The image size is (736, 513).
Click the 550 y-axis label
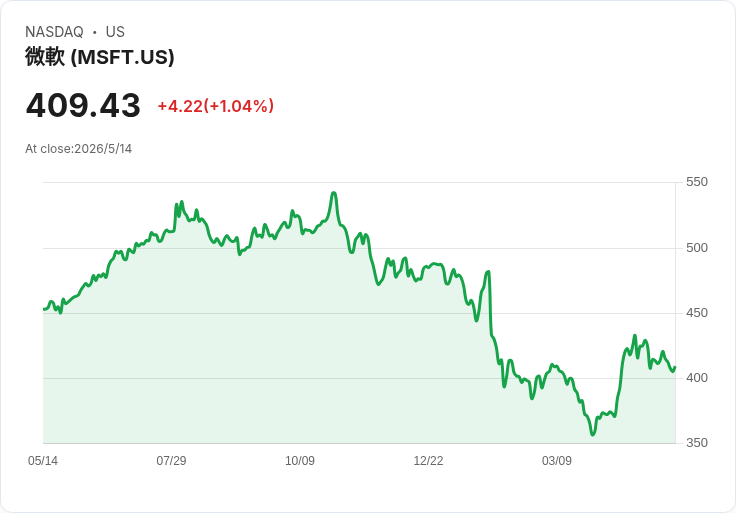(x=697, y=182)
